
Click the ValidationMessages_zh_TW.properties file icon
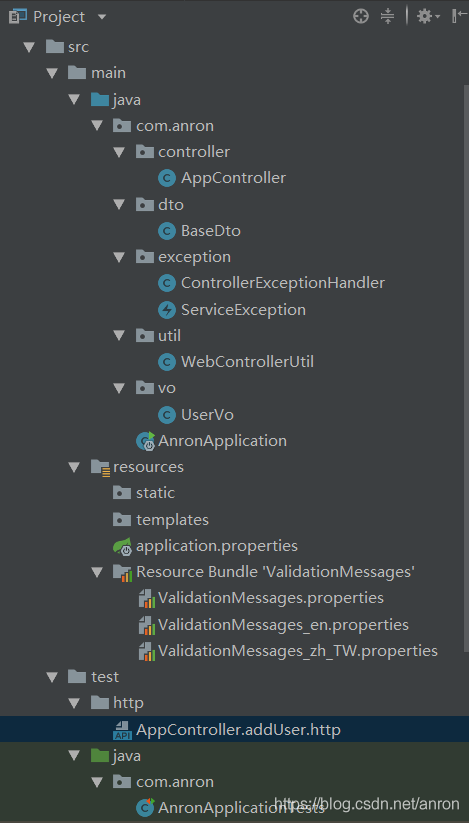145,651
